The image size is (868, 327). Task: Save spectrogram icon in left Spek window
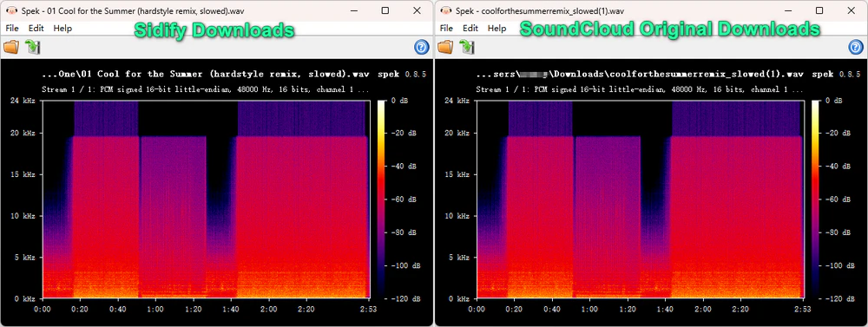(x=33, y=47)
